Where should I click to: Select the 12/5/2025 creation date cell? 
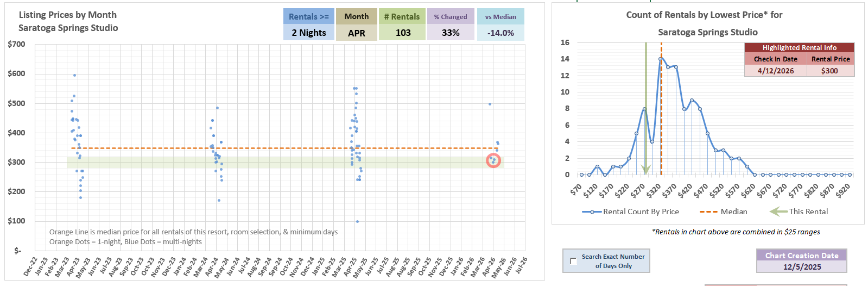point(801,267)
